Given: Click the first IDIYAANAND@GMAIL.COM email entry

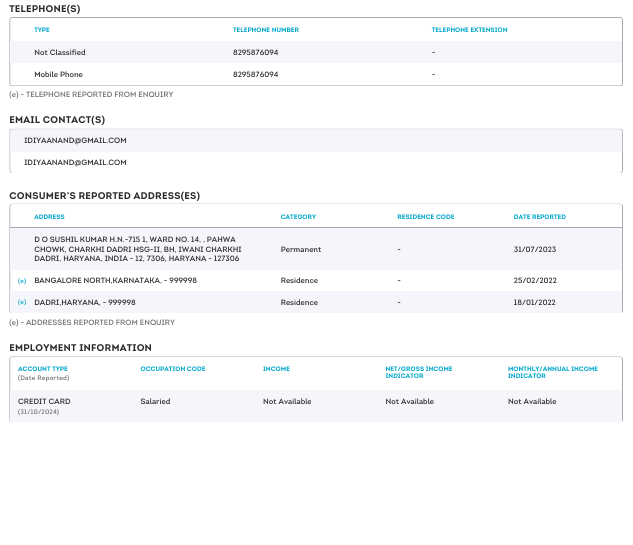Looking at the screenshot, I should coord(75,141).
